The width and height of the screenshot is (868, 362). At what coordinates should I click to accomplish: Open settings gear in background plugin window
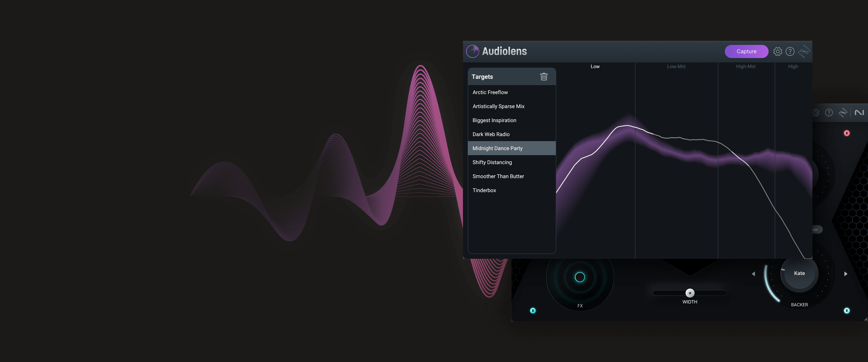[x=816, y=113]
